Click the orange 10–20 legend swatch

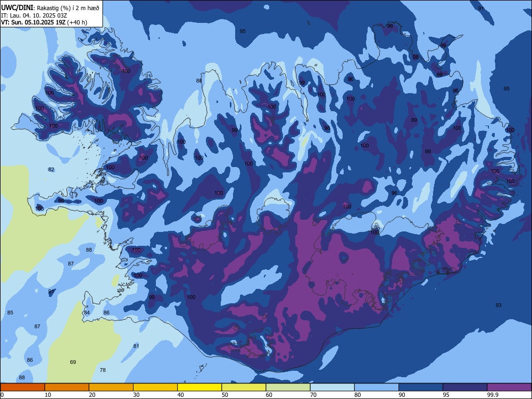(x=67, y=387)
